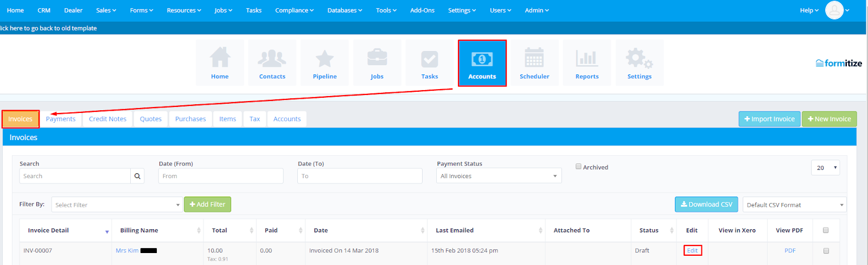Click the user avatar icon

(x=834, y=10)
